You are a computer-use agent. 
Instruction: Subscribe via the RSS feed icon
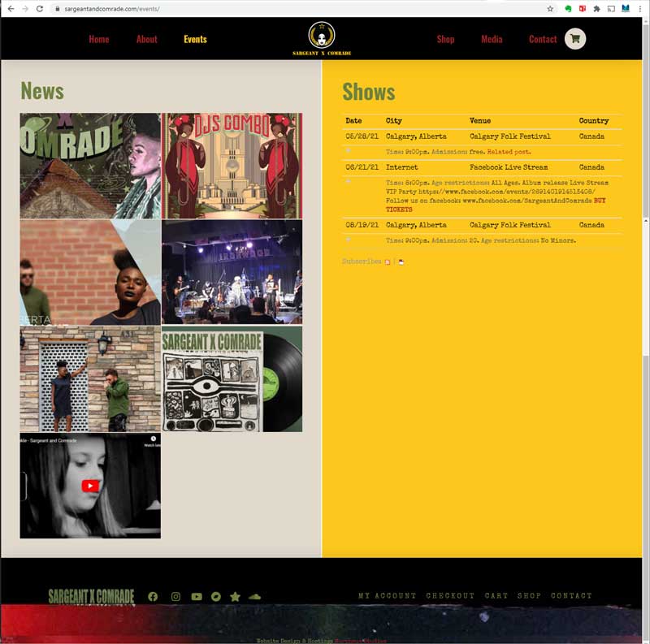point(388,262)
